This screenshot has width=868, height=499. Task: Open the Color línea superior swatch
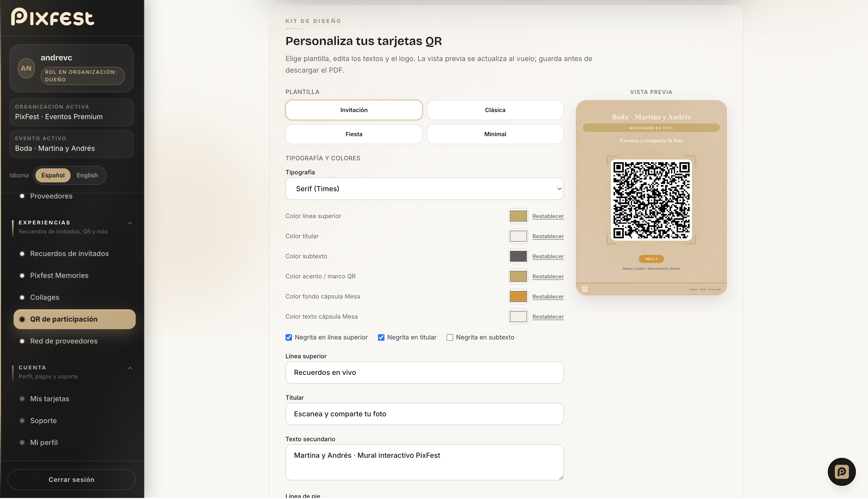(x=518, y=216)
